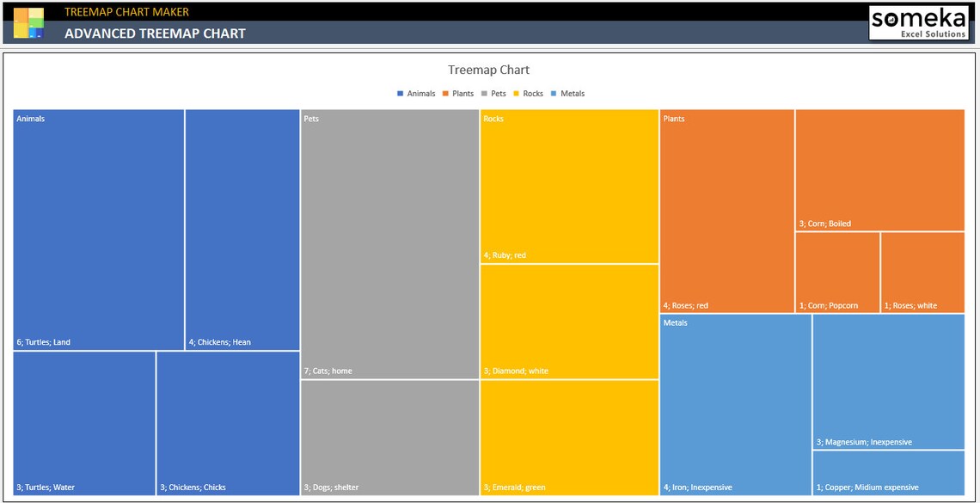This screenshot has height=503, width=980.
Task: Select the blue Animals legend marker
Action: coord(399,93)
